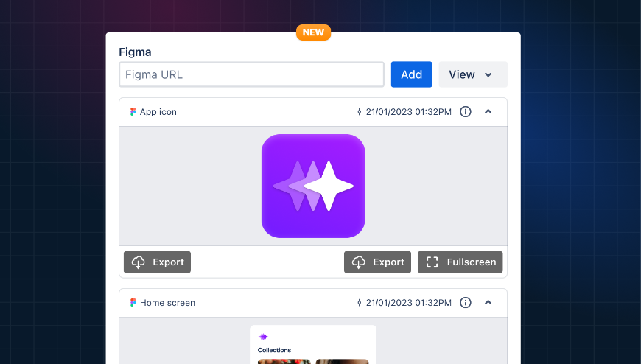The image size is (641, 364).
Task: Click the Home screen card title
Action: [167, 303]
